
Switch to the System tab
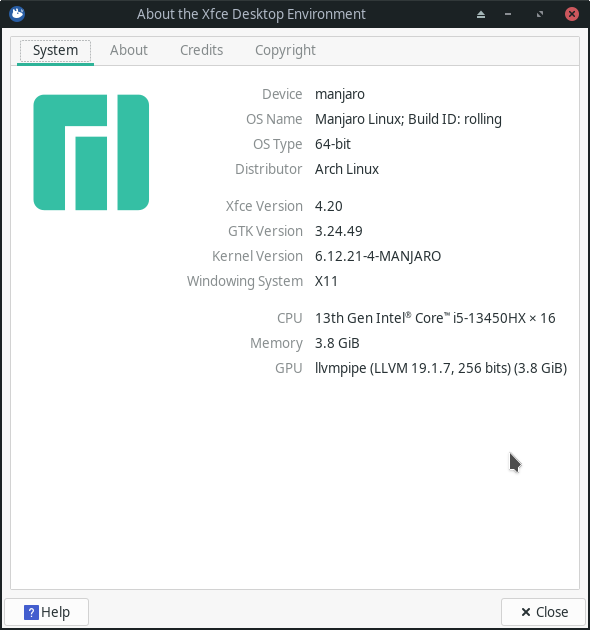click(x=55, y=51)
